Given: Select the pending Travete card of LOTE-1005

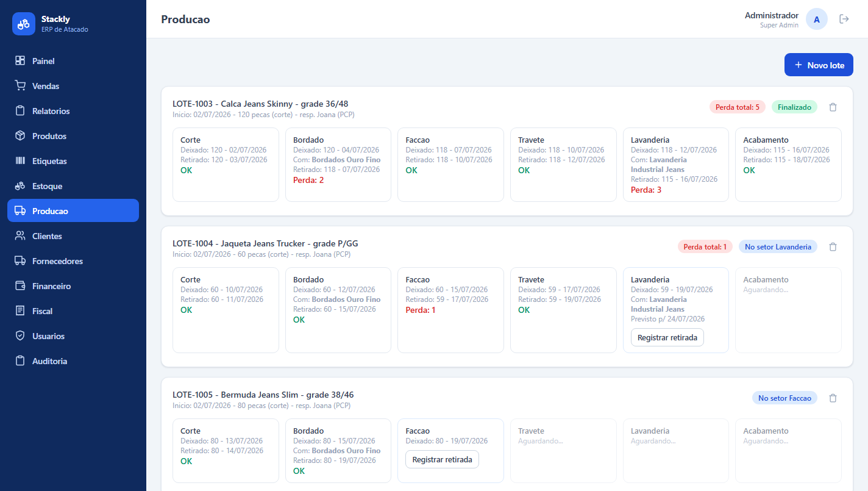Looking at the screenshot, I should 563,451.
